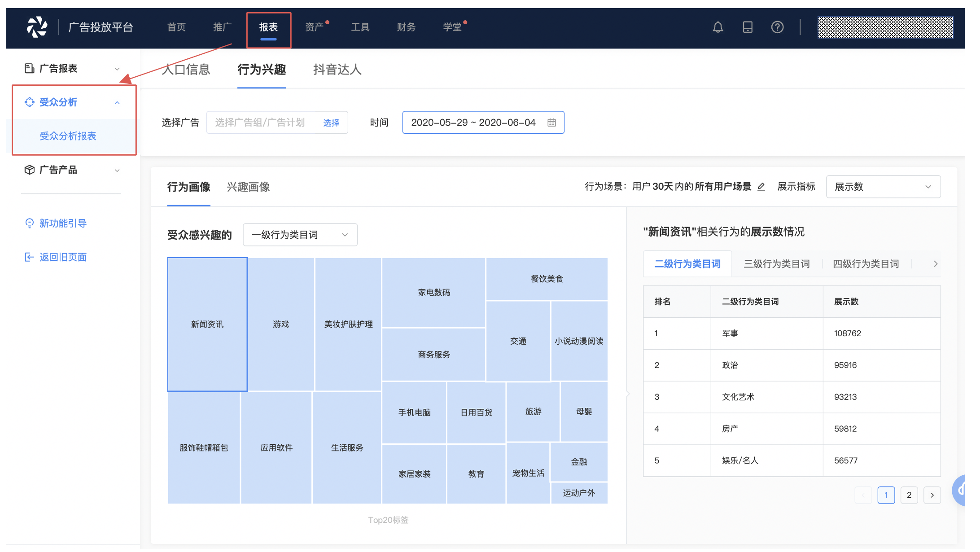This screenshot has width=980, height=552.
Task: Select the 四级行为类目词 tab
Action: (866, 264)
